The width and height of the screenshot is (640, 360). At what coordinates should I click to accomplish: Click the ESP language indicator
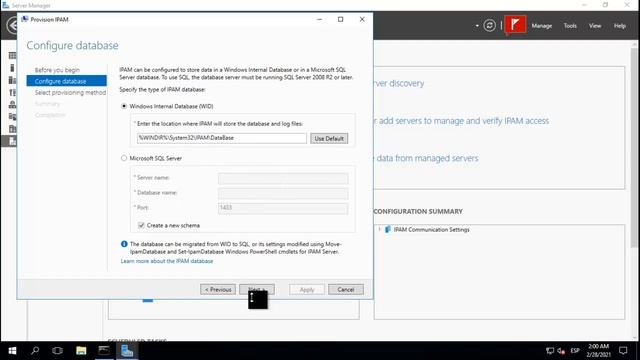(575, 351)
